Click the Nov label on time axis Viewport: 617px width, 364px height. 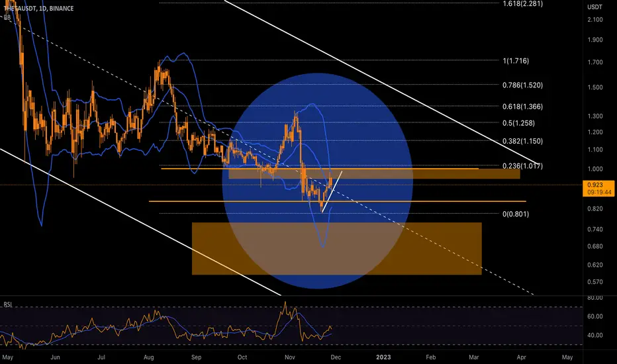pyautogui.click(x=290, y=357)
